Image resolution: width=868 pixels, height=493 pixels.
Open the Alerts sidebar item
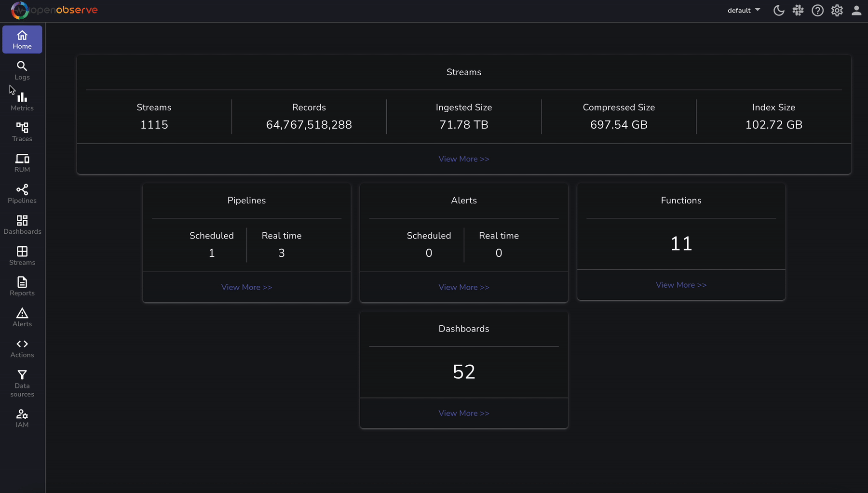(22, 317)
